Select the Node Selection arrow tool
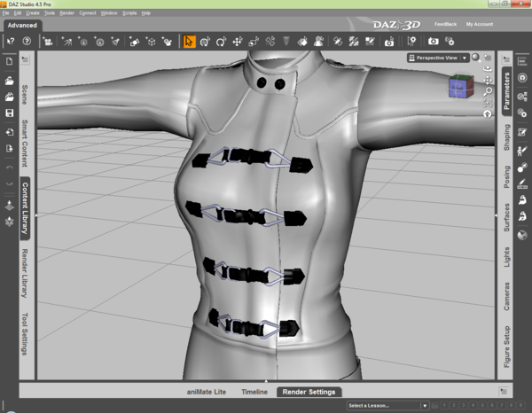Image resolution: width=532 pixels, height=413 pixels. (x=189, y=41)
